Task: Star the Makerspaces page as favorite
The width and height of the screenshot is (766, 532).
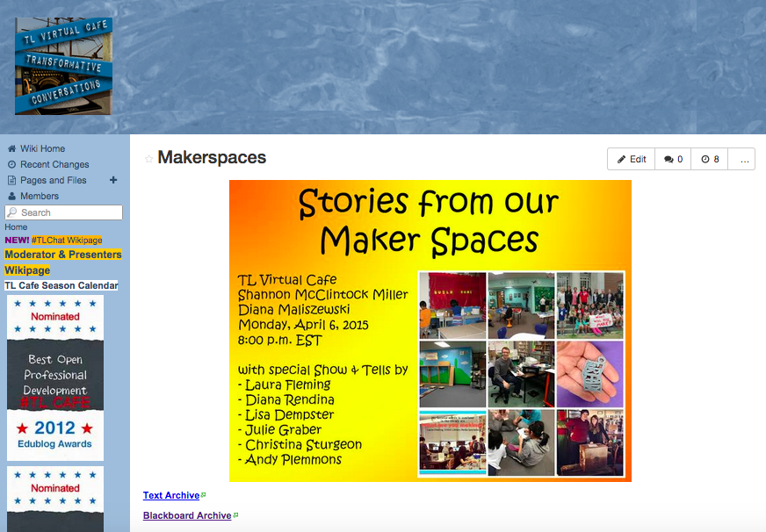Action: tap(149, 159)
